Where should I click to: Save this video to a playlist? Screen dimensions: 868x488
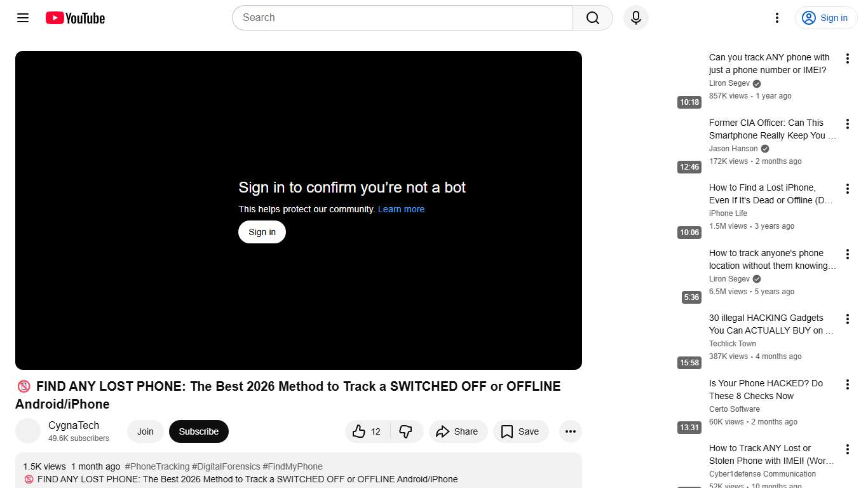coord(520,431)
